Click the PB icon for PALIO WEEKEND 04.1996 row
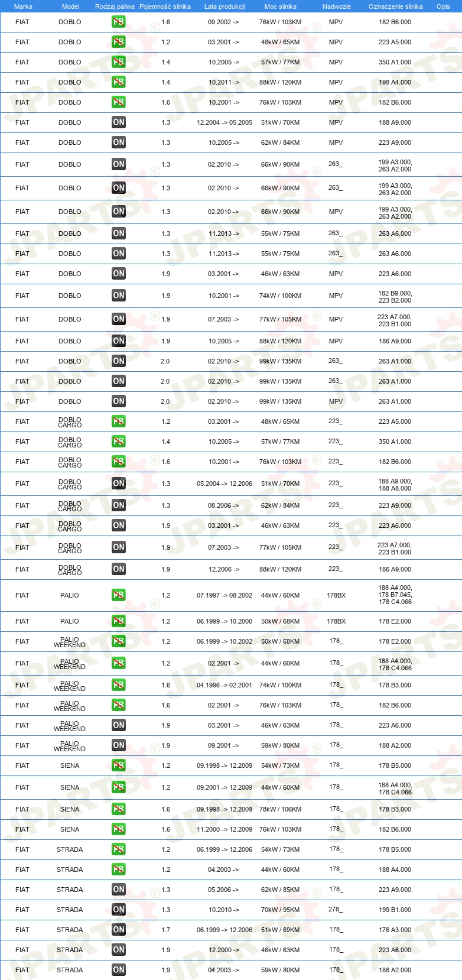The height and width of the screenshot is (980, 462). pos(119,685)
